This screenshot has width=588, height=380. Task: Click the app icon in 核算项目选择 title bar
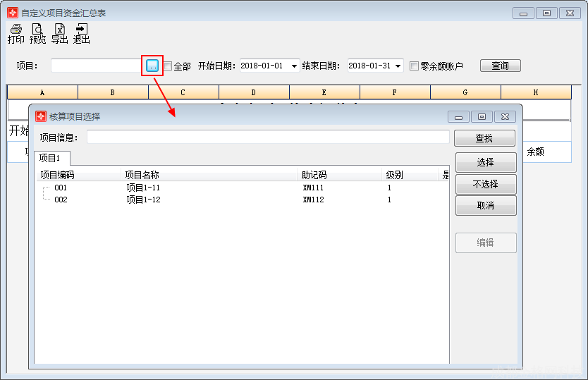41,116
